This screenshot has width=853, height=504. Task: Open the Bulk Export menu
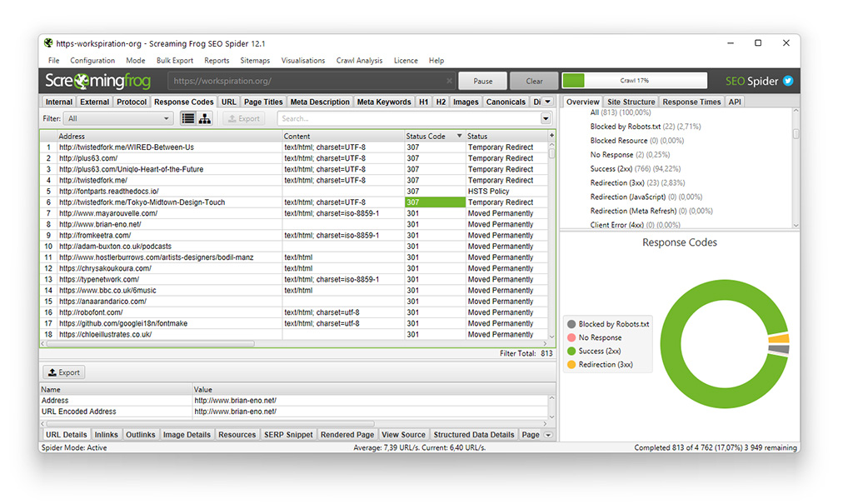(x=175, y=61)
